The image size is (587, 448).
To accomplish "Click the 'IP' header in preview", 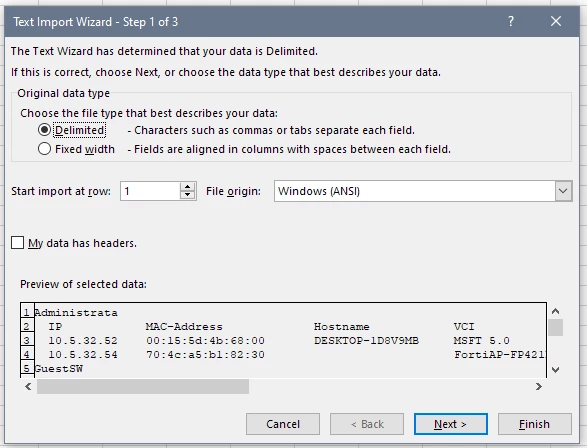I will pyautogui.click(x=55, y=327).
